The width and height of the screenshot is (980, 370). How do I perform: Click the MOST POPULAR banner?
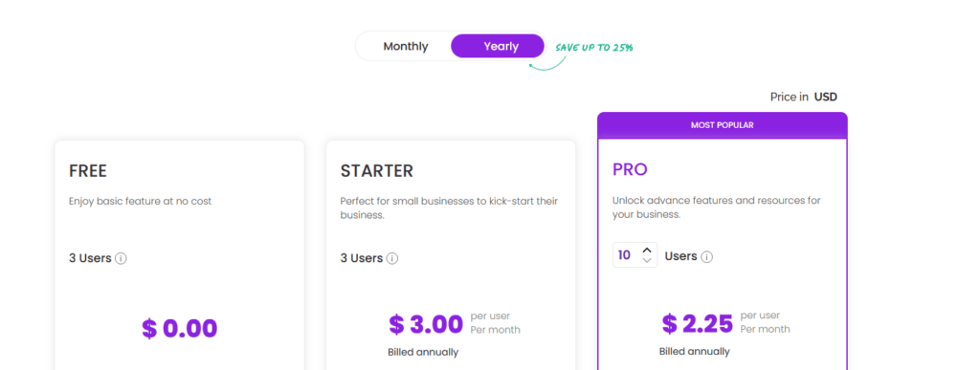tap(722, 125)
